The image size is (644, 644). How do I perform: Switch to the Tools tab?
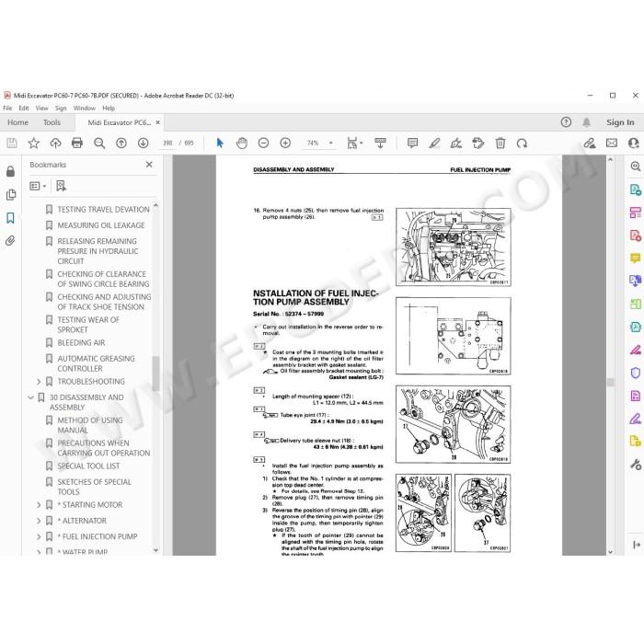pos(52,122)
